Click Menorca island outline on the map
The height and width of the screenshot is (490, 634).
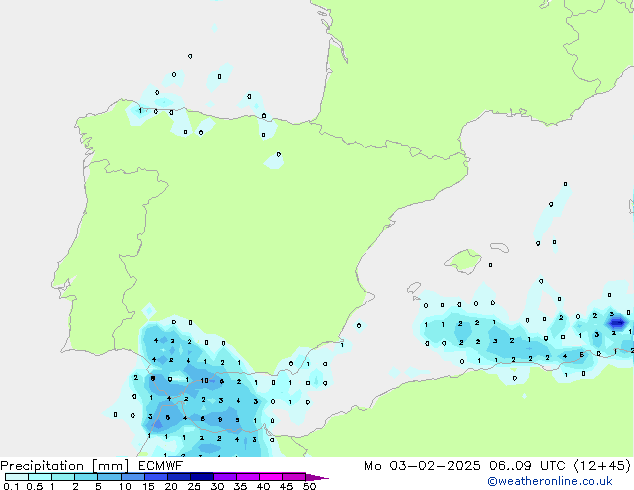tap(499, 247)
